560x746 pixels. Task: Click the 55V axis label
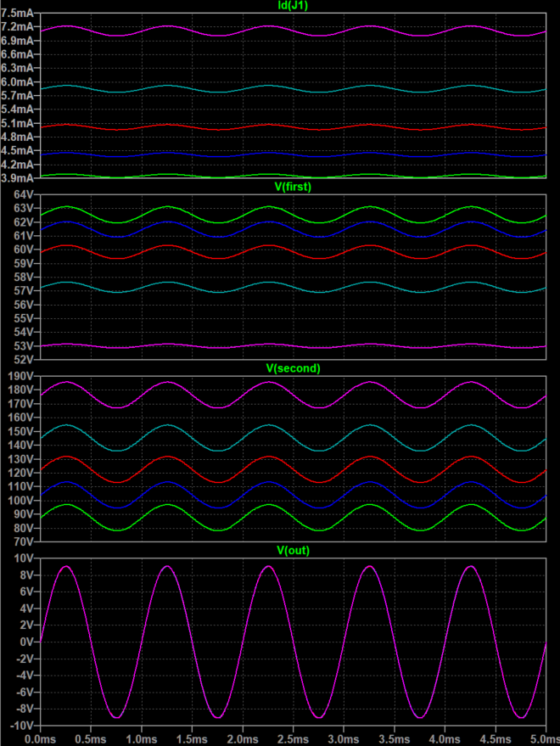tap(24, 318)
